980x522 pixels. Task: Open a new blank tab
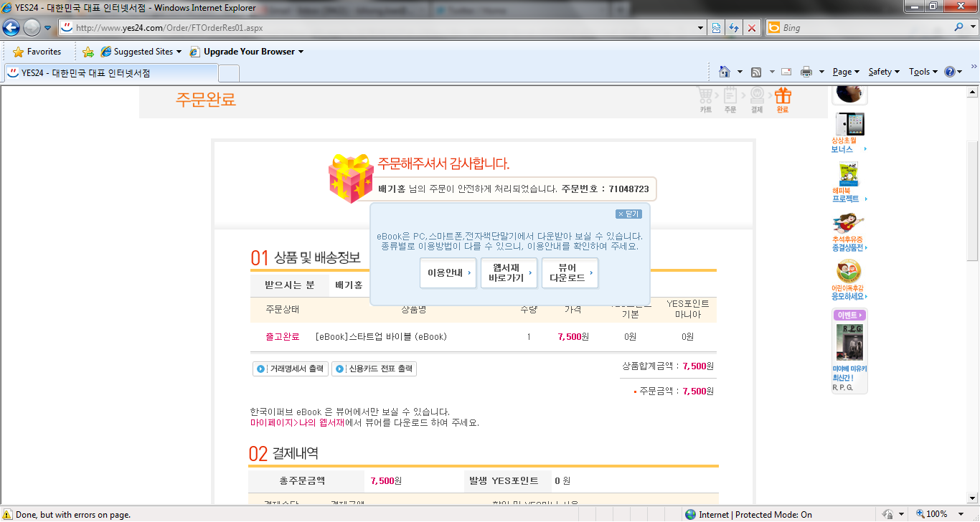tap(228, 73)
